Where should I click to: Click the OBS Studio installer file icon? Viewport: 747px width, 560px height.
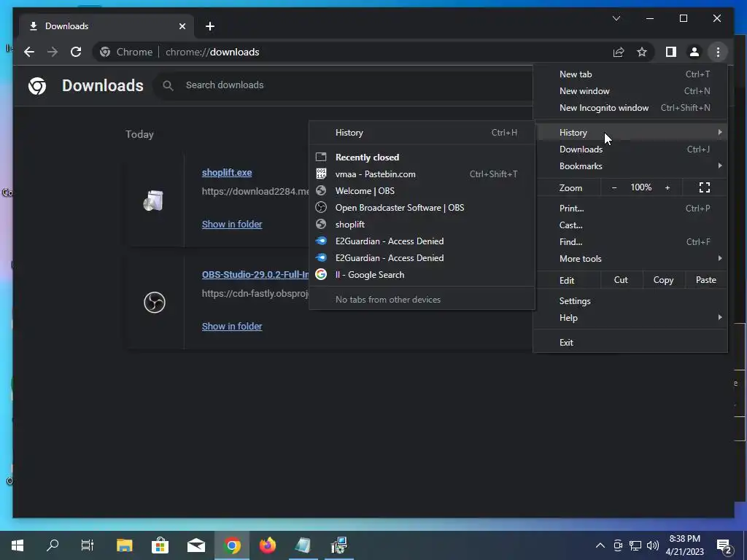pyautogui.click(x=155, y=303)
